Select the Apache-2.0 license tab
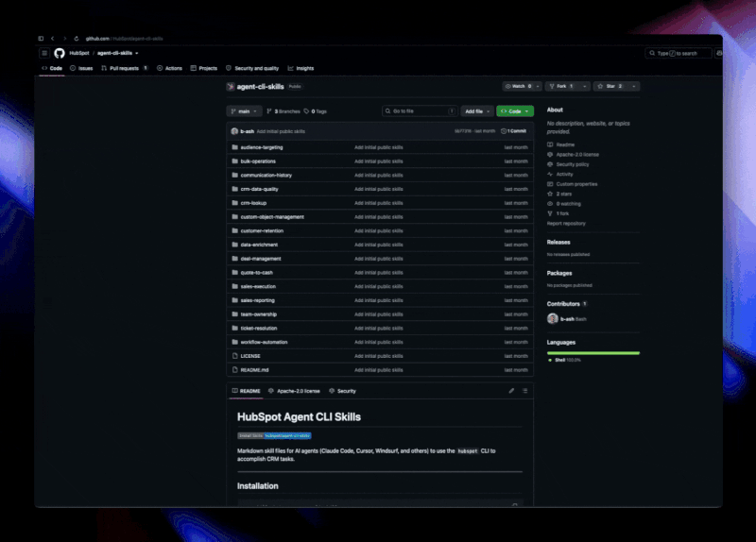 point(294,391)
